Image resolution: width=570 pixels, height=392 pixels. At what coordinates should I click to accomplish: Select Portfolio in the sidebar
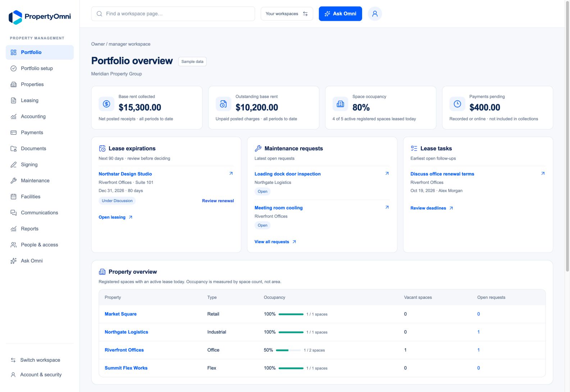tap(40, 52)
